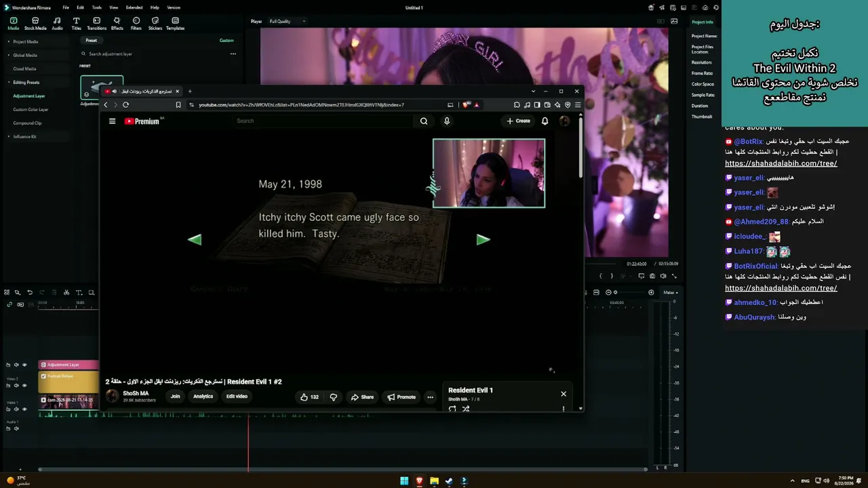Expand Project Media tree item
868x488 pixels.
point(9,41)
